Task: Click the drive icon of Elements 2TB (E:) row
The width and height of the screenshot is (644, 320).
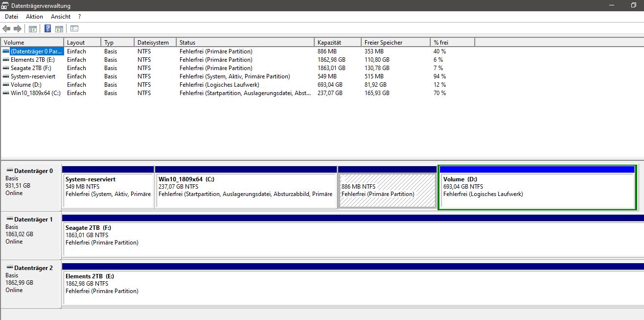Action: (x=6, y=60)
